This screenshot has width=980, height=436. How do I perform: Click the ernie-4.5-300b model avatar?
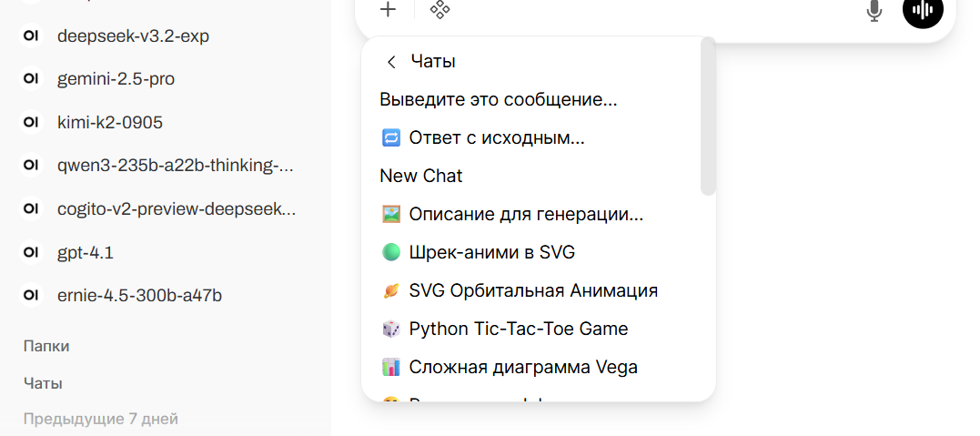[31, 295]
